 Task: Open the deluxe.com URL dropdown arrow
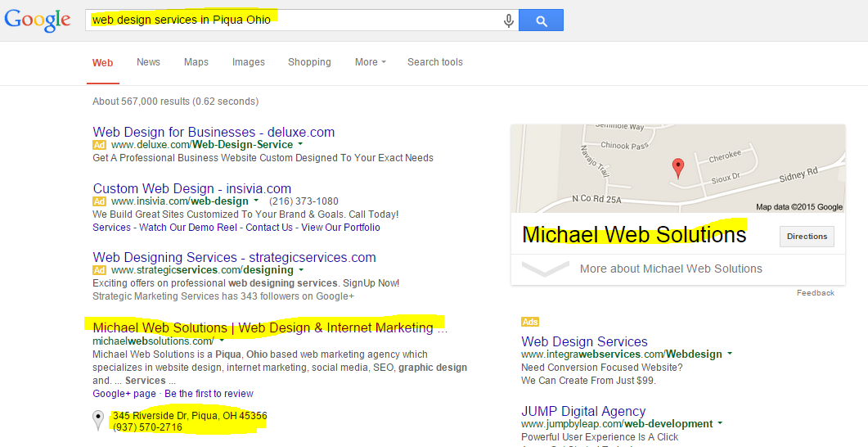point(300,144)
